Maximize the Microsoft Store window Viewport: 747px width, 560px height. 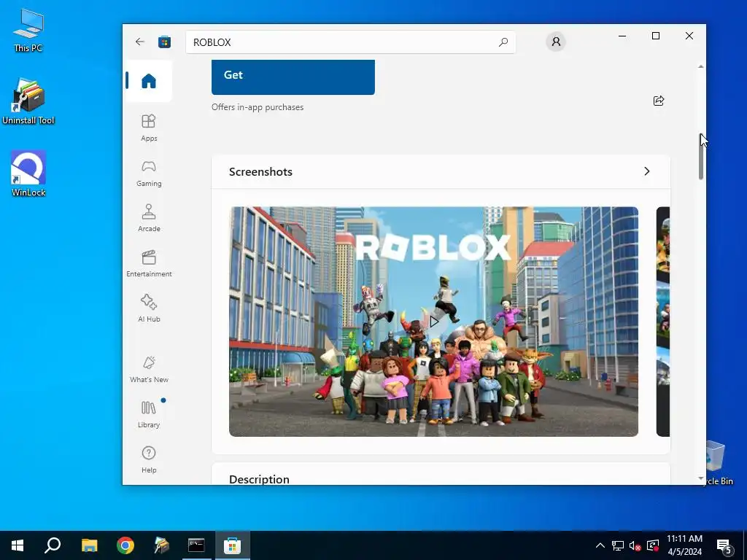(x=656, y=36)
